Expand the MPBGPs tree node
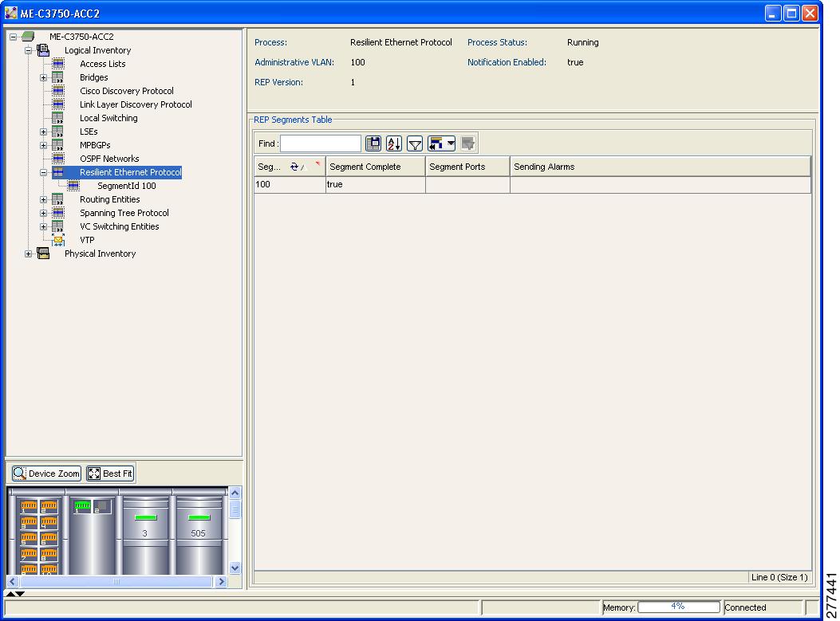The height and width of the screenshot is (621, 840). 43,145
